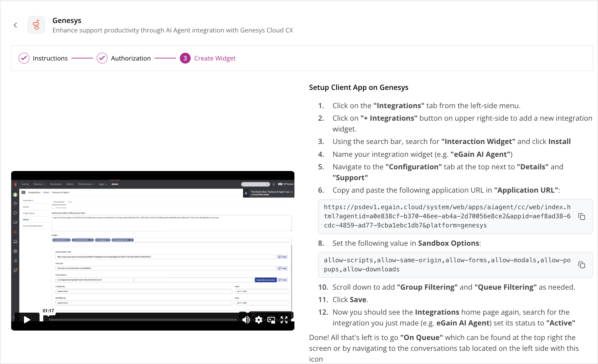Play the setup tutorial video
The image size is (598, 364).
tap(27, 320)
